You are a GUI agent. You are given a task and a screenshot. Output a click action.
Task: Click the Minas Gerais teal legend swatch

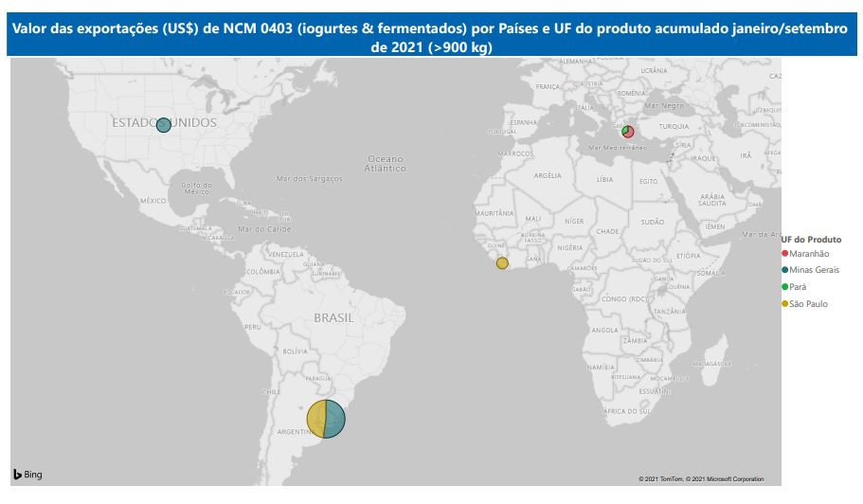coord(784,270)
